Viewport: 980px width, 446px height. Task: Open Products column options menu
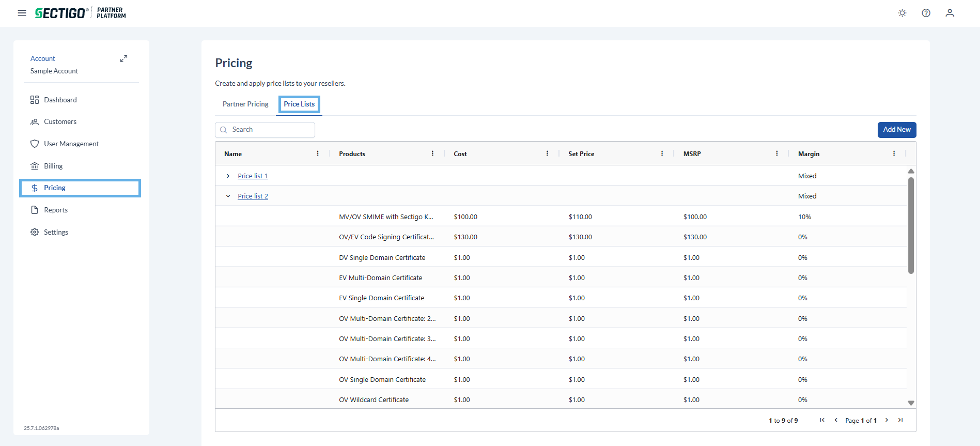point(432,153)
